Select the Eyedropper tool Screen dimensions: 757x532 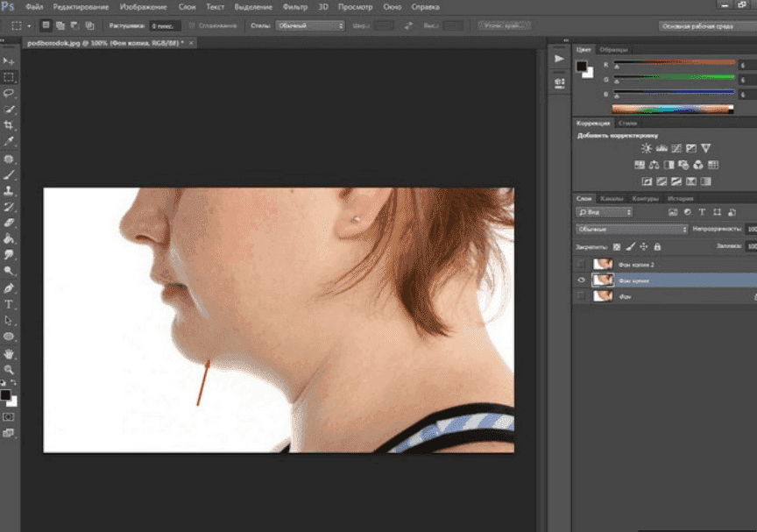[x=9, y=142]
